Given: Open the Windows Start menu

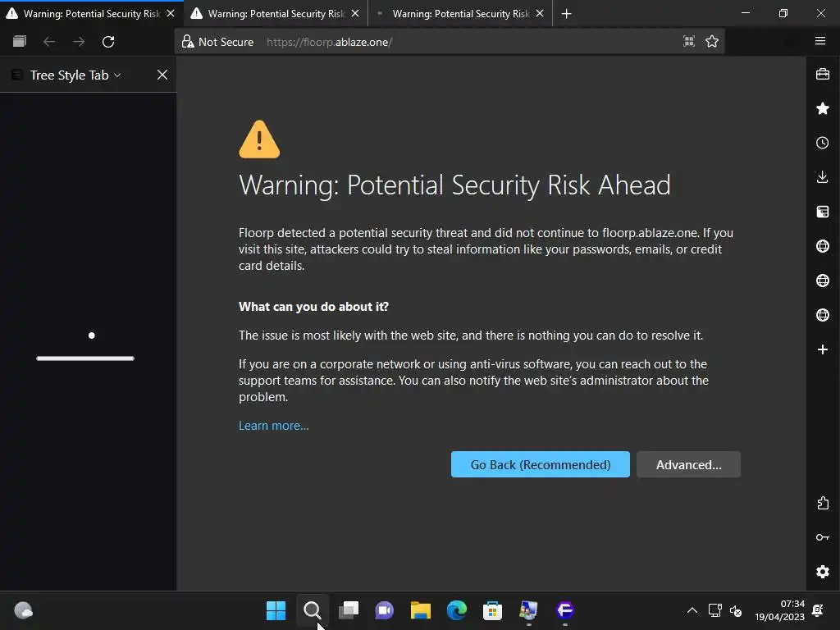Looking at the screenshot, I should point(276,610).
